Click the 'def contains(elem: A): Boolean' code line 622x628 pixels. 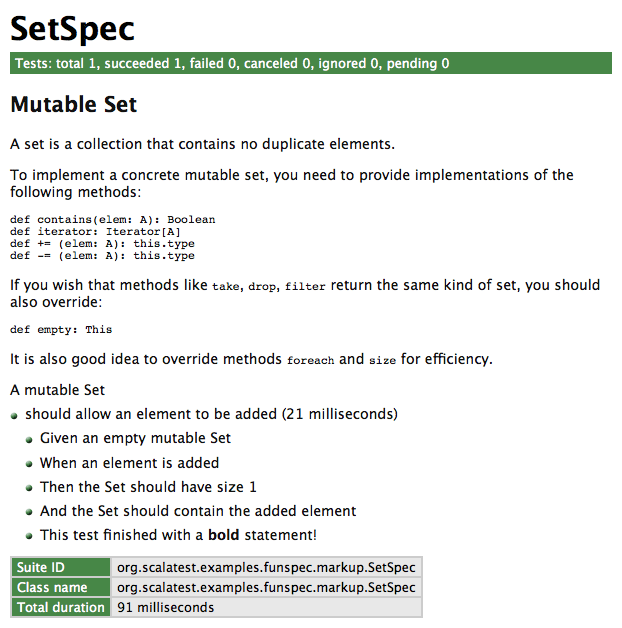pyautogui.click(x=112, y=219)
